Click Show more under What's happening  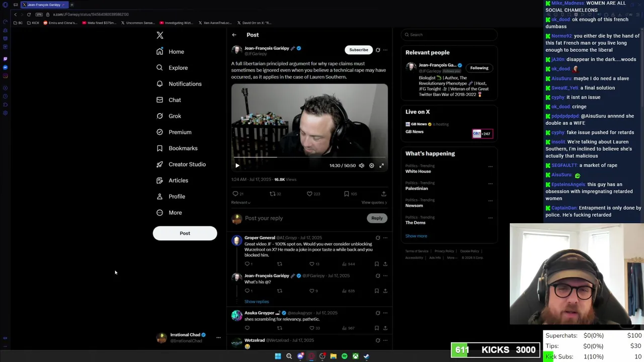pos(416,236)
